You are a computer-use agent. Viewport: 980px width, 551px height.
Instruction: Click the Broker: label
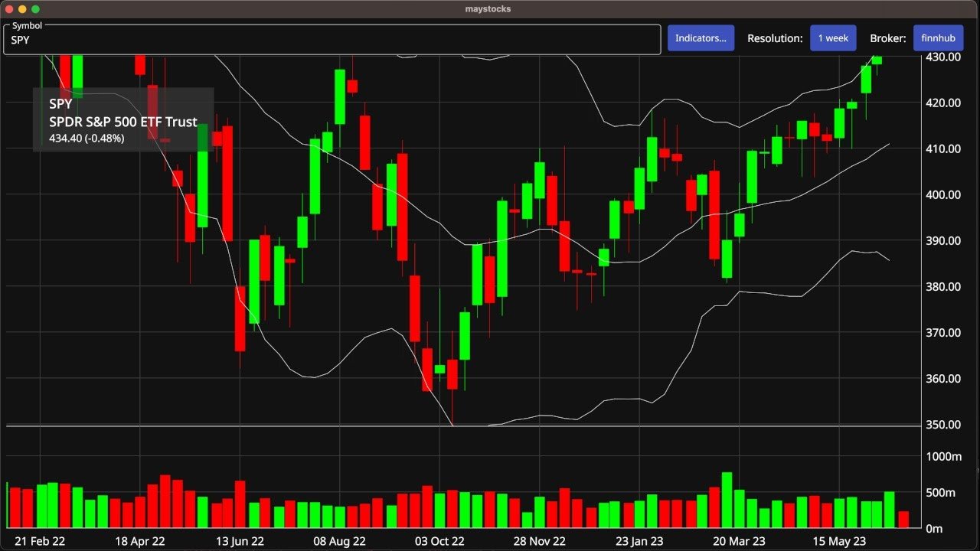click(x=888, y=38)
